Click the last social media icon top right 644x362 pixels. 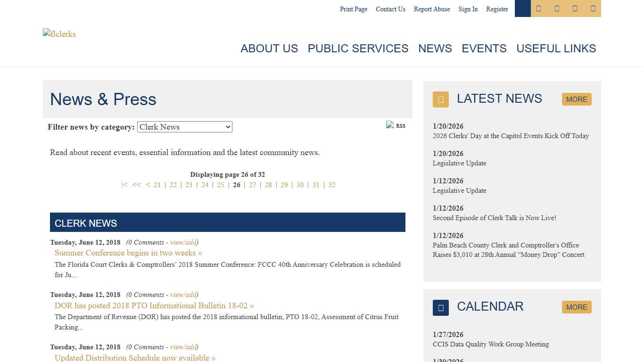[x=592, y=8]
